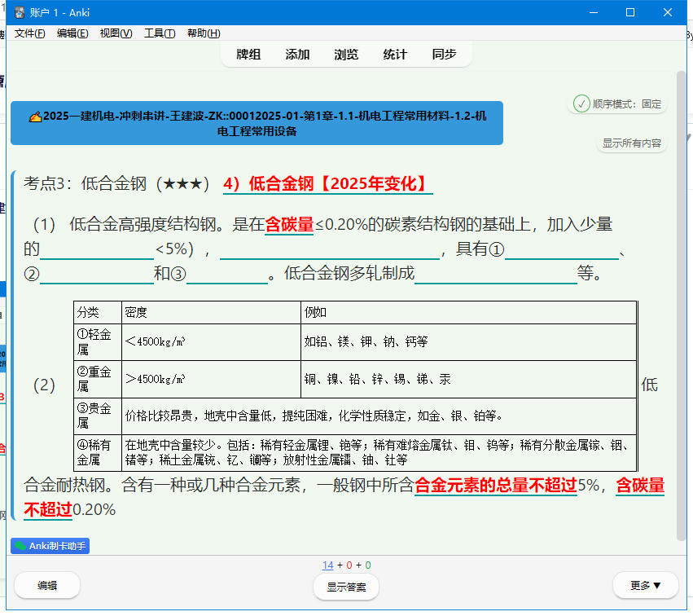This screenshot has height=616, width=693.
Task: Minimize the Anki window
Action: (592, 12)
